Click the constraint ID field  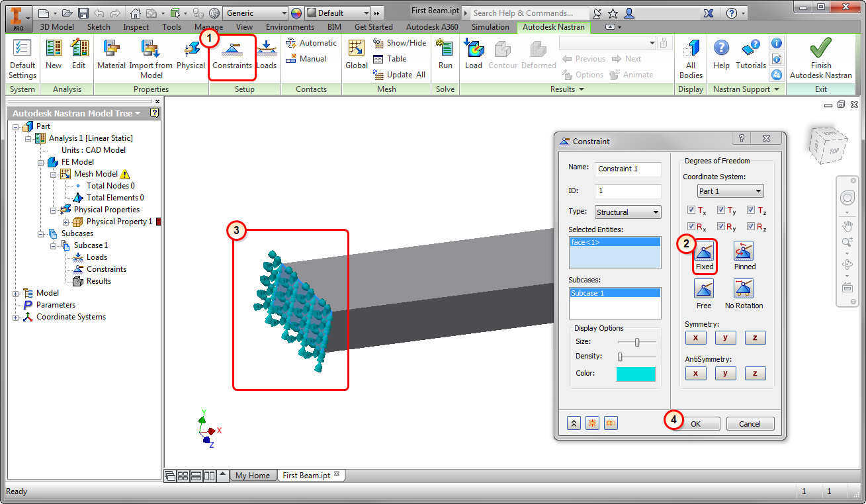tap(628, 191)
